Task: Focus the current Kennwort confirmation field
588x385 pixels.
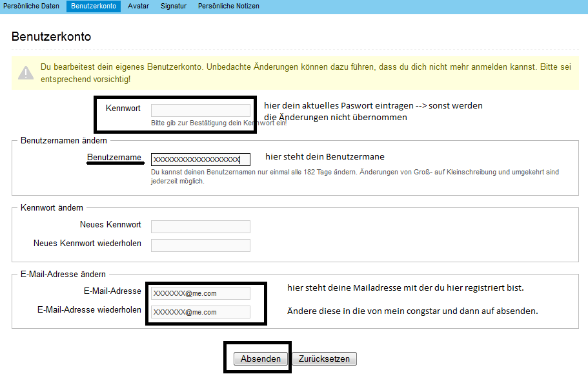Action: (200, 110)
